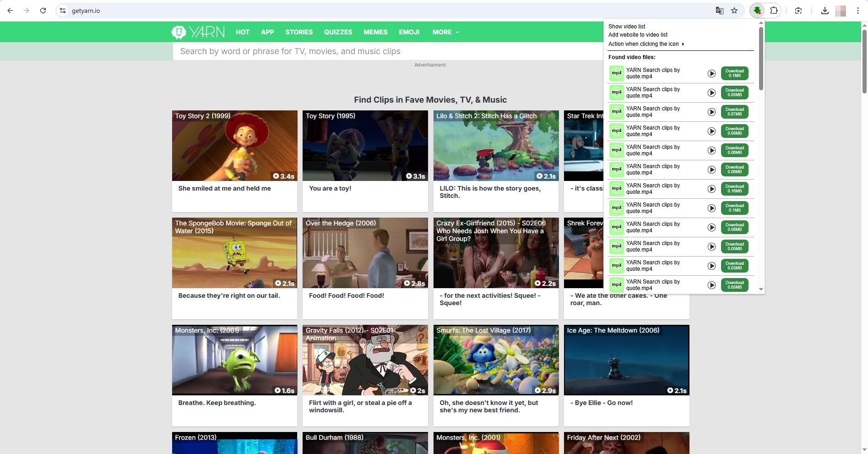Preview the clip with the 0.07MB download
Image resolution: width=868 pixels, height=454 pixels.
711,112
